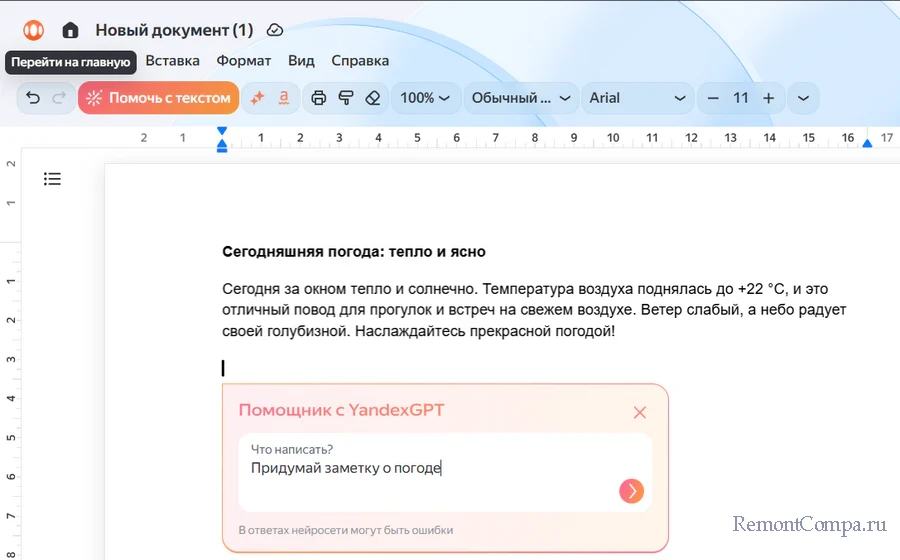Screen dimensions: 900x560
Task: Click the cloud save status icon
Action: pos(275,30)
